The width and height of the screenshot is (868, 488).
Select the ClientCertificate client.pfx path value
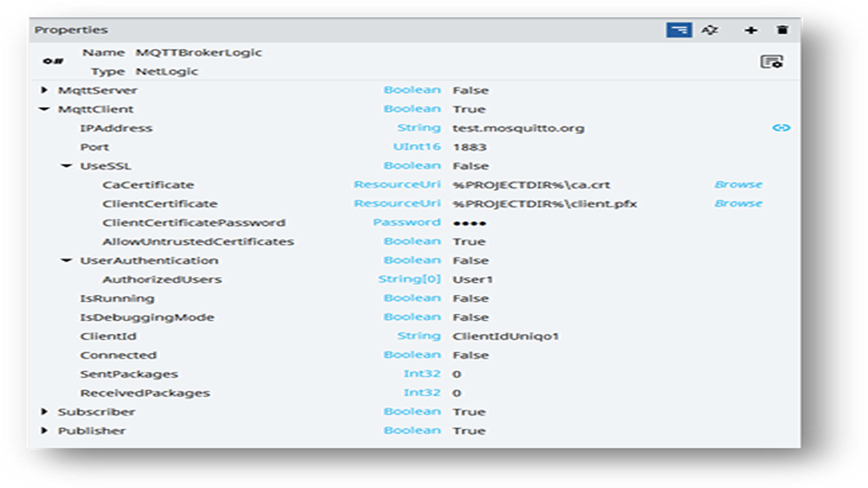[x=544, y=204]
